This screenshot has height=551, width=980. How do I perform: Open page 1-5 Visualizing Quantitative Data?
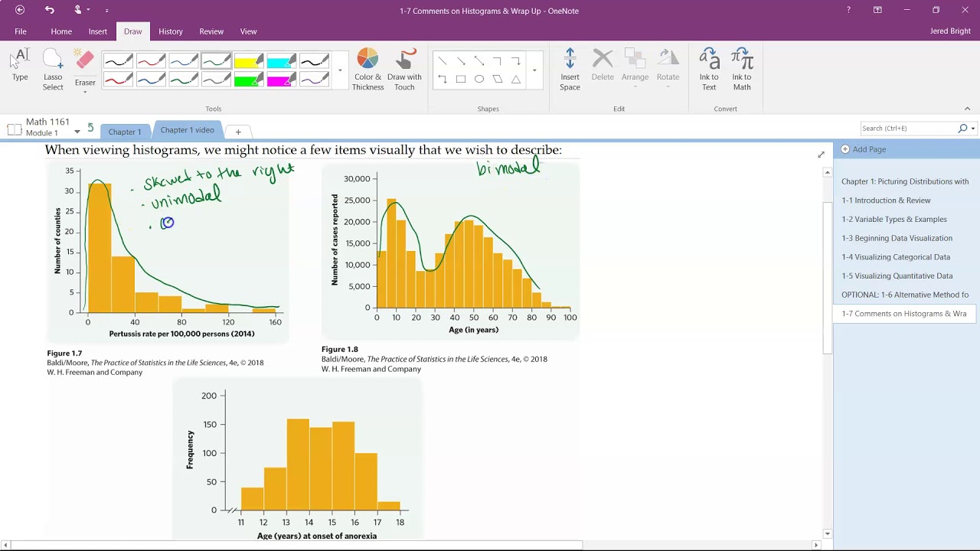point(897,275)
